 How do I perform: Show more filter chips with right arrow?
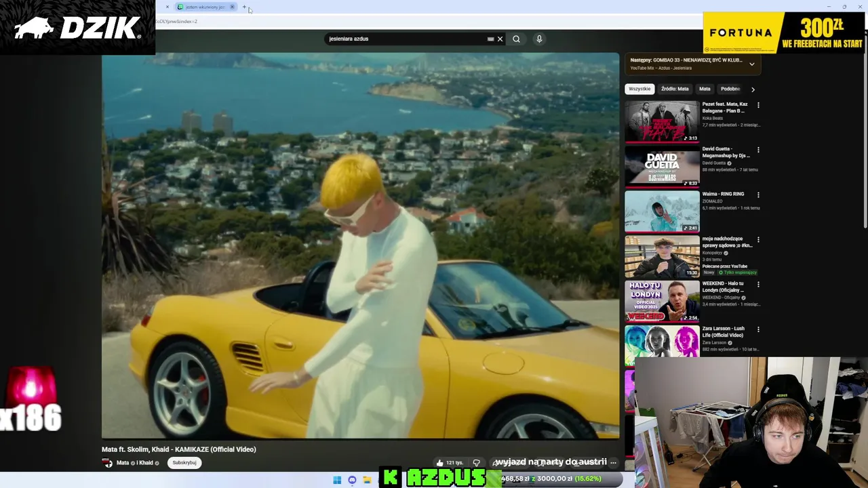click(753, 89)
